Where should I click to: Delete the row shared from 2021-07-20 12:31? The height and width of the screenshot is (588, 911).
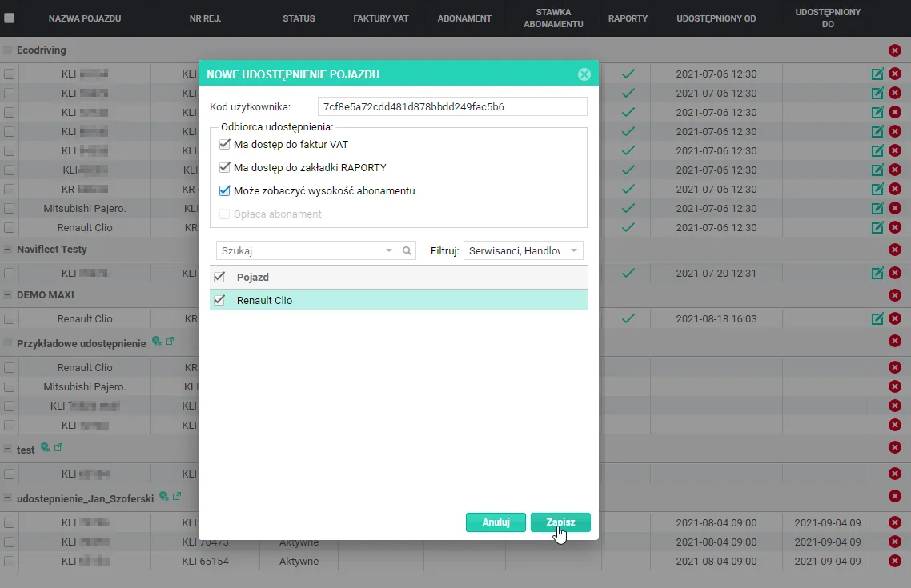[895, 273]
